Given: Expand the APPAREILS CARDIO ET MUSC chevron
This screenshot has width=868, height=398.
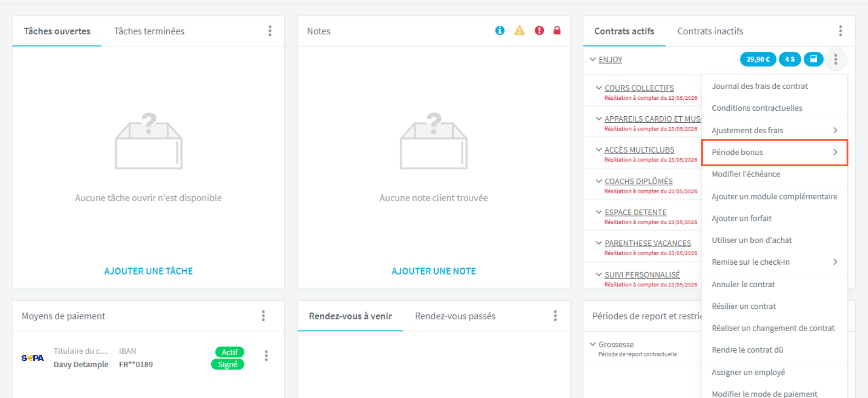Looking at the screenshot, I should [x=598, y=119].
